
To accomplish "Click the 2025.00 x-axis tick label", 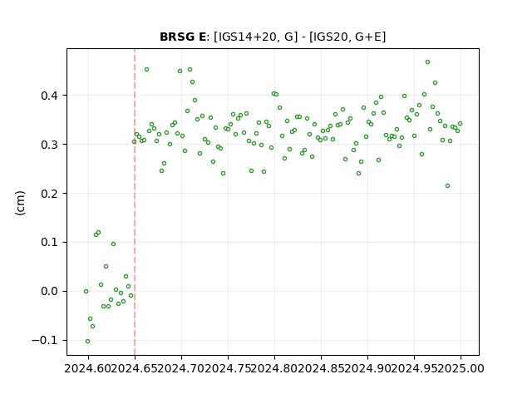I will click(461, 368).
